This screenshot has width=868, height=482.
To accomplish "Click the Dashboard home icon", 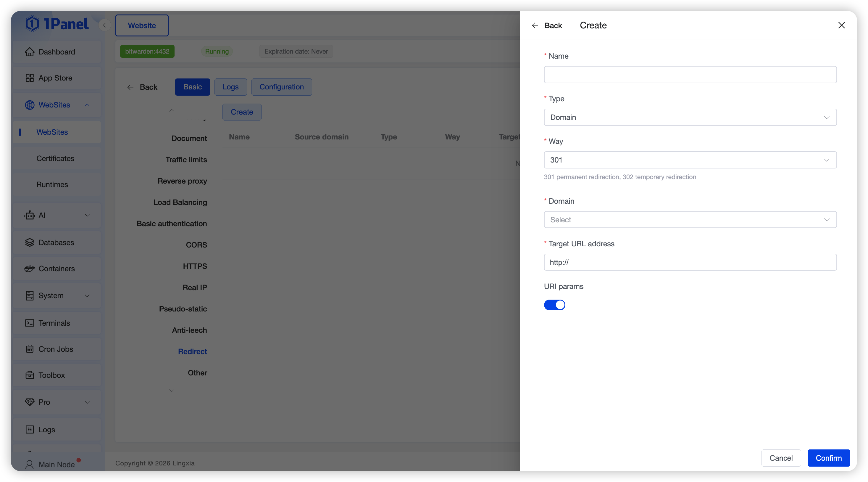I will pos(30,52).
